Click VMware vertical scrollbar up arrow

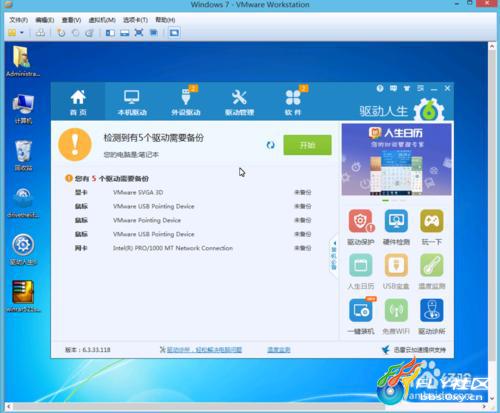point(492,47)
